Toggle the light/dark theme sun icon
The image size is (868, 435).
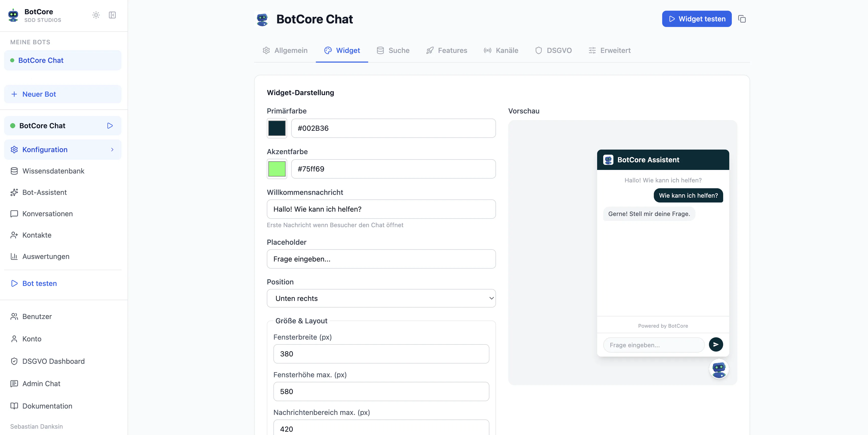(96, 15)
